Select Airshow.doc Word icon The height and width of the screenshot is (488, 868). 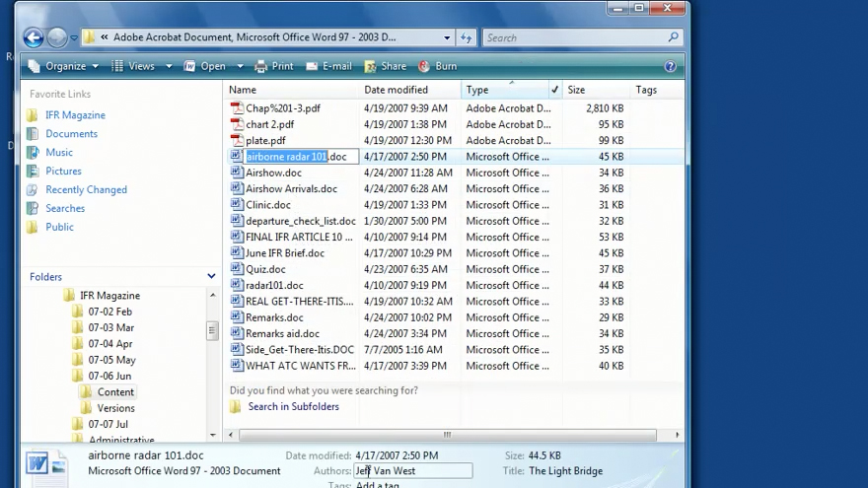pyautogui.click(x=237, y=173)
